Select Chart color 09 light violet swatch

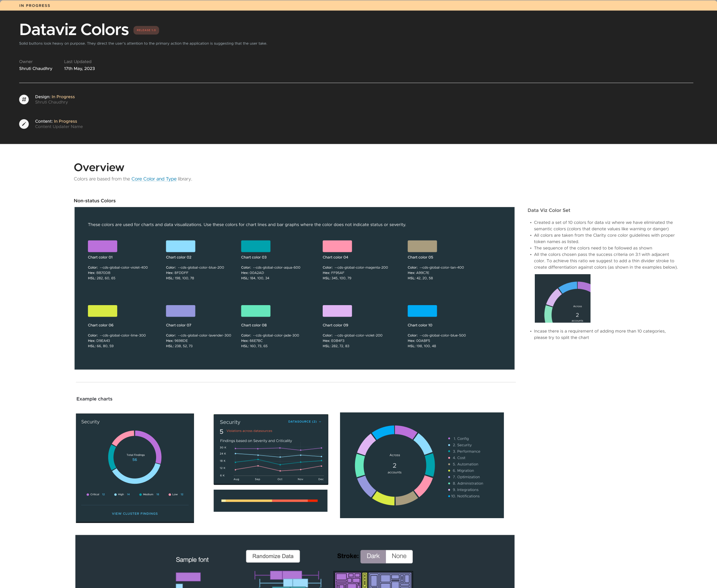(x=337, y=311)
